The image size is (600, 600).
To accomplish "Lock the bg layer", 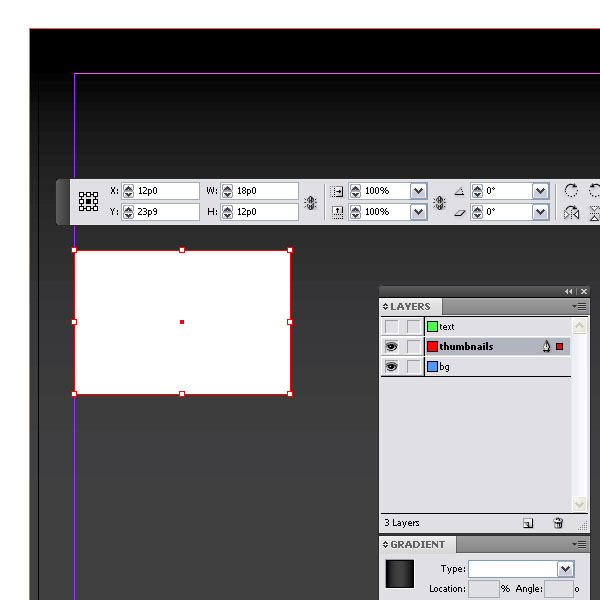I will (413, 367).
